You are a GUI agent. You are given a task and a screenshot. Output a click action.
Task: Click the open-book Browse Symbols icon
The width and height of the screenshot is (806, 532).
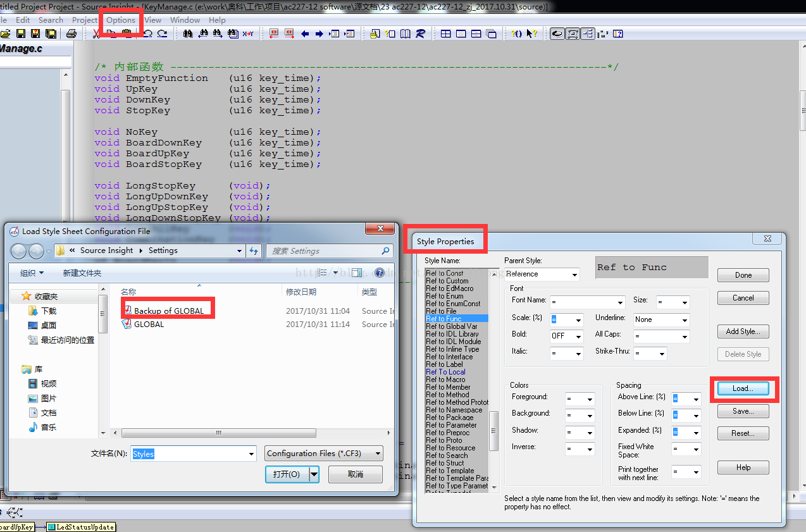click(406, 34)
